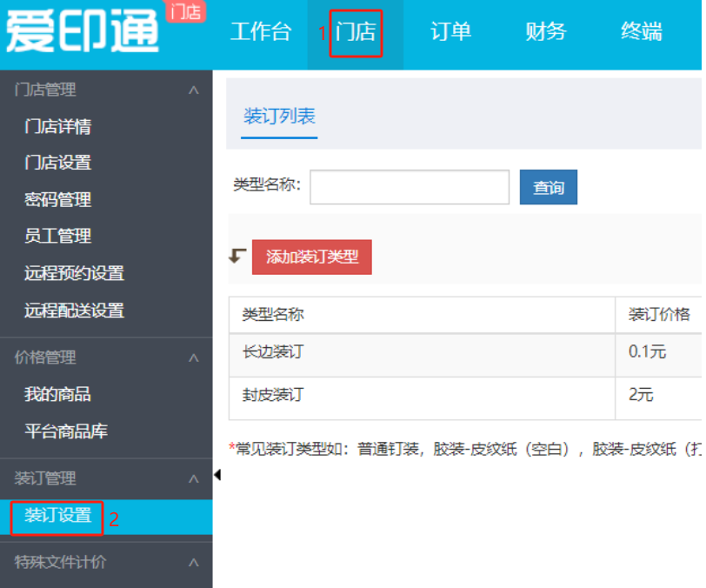Collapse the 价格管理 section

tap(193, 357)
